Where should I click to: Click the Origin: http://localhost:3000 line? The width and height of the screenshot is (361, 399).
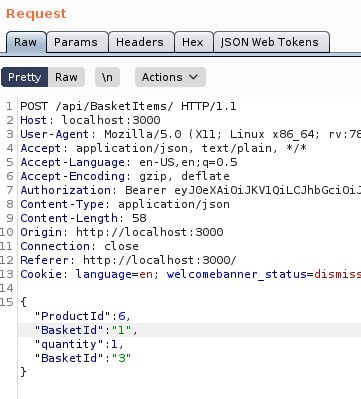click(122, 232)
